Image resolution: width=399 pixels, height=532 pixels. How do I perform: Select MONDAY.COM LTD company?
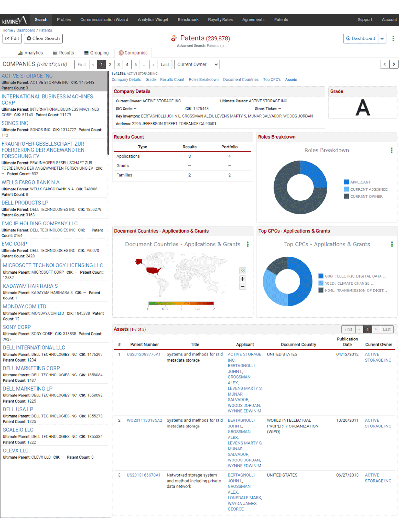click(25, 307)
